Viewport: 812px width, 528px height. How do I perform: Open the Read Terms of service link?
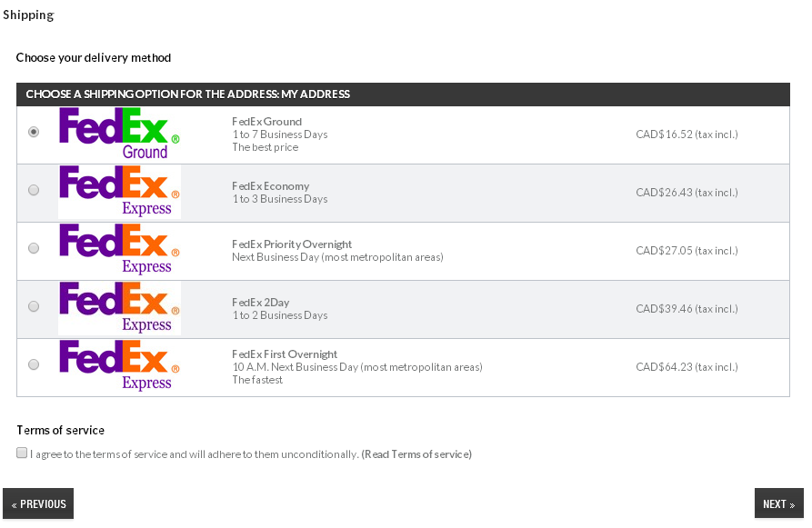click(x=416, y=454)
